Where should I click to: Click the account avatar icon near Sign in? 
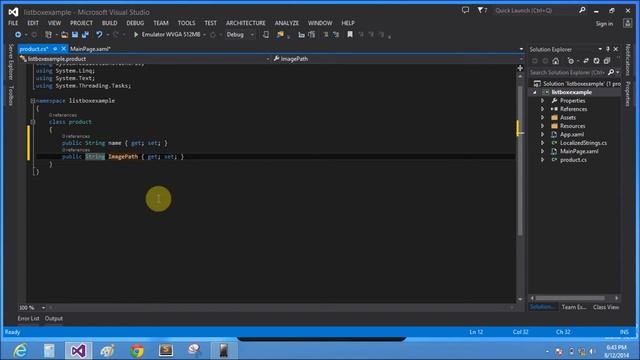pos(628,23)
